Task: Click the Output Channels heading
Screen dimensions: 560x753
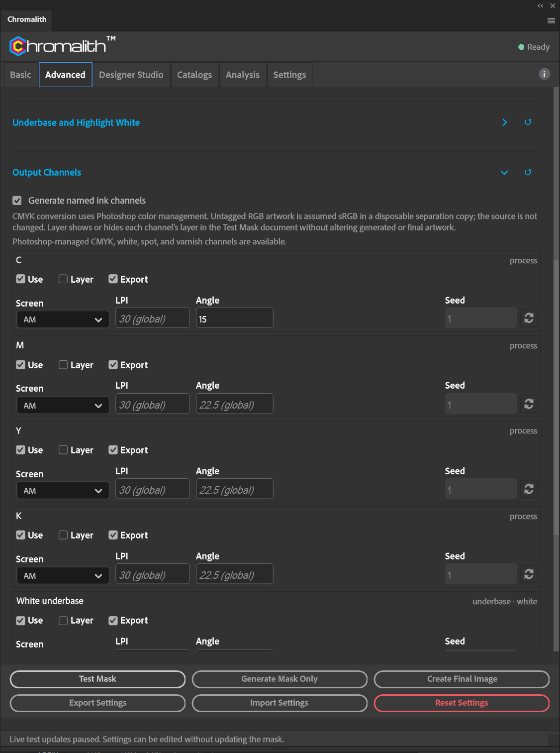Action: tap(47, 172)
